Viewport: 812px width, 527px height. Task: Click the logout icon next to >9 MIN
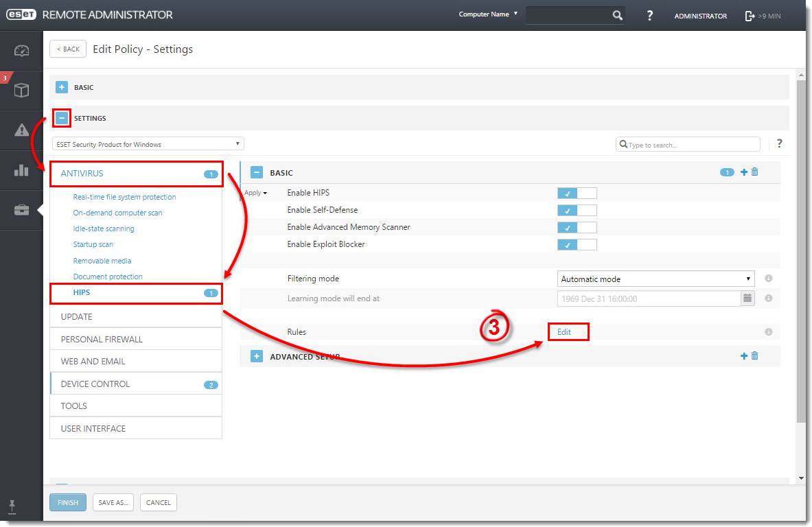(750, 16)
